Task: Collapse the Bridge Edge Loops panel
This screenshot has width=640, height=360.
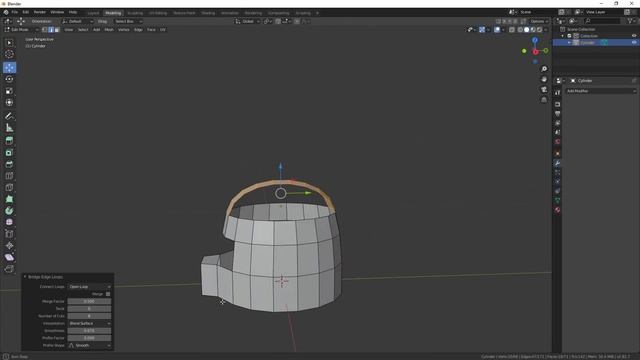Action: (x=25, y=277)
